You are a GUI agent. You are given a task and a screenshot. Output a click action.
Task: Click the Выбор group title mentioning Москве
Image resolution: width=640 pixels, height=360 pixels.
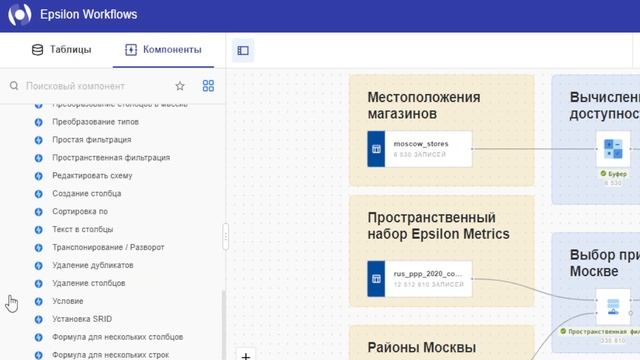point(605,263)
